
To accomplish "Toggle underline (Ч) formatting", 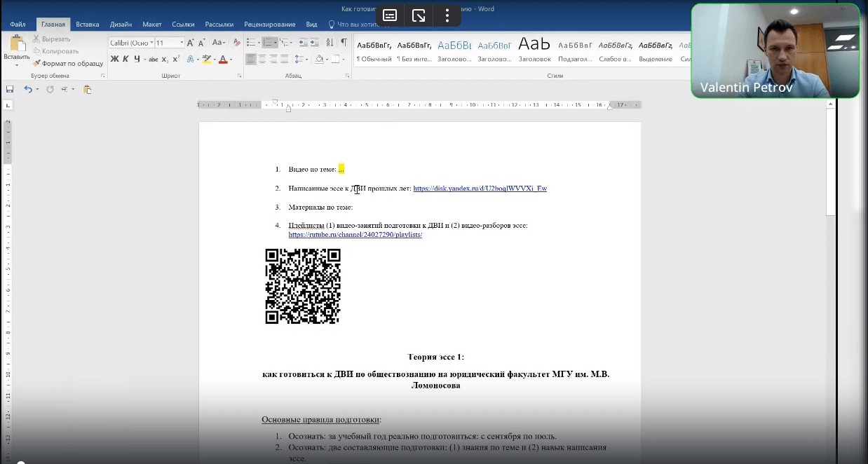I will coord(137,60).
